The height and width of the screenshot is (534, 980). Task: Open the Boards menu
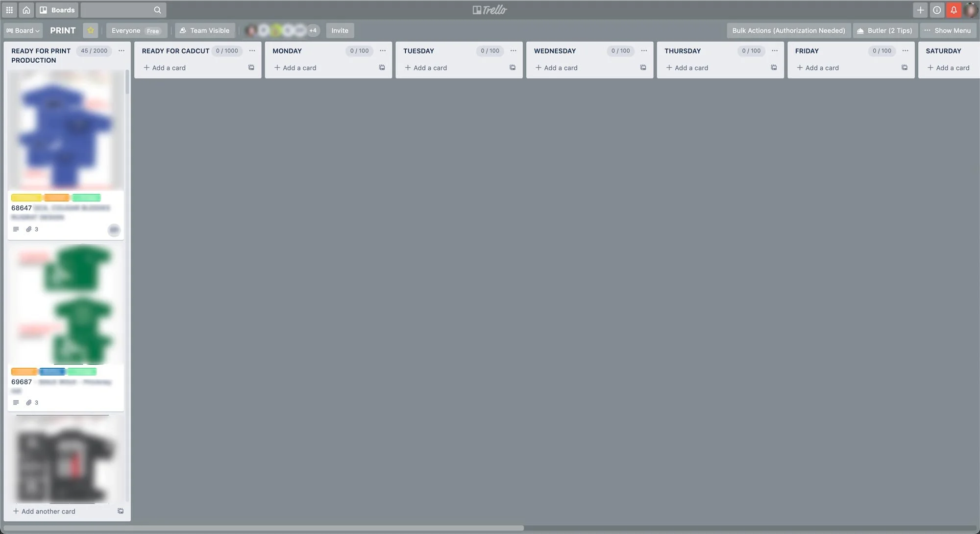58,10
